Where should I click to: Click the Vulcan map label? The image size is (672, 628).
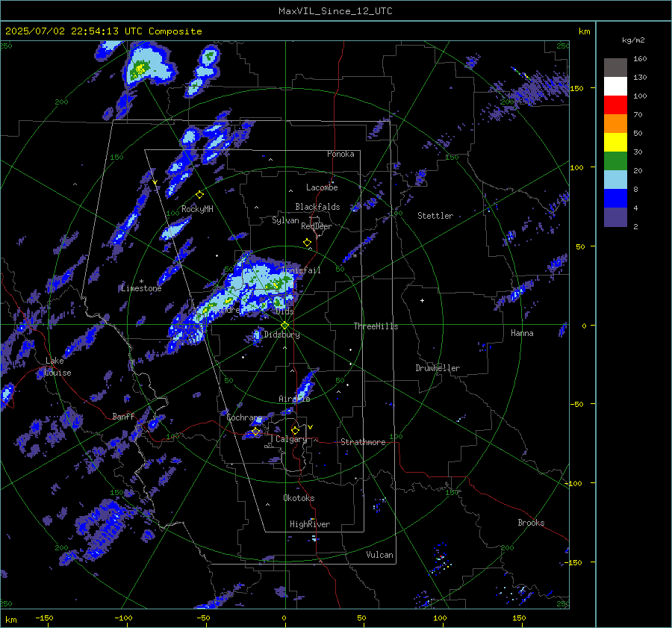pos(379,555)
